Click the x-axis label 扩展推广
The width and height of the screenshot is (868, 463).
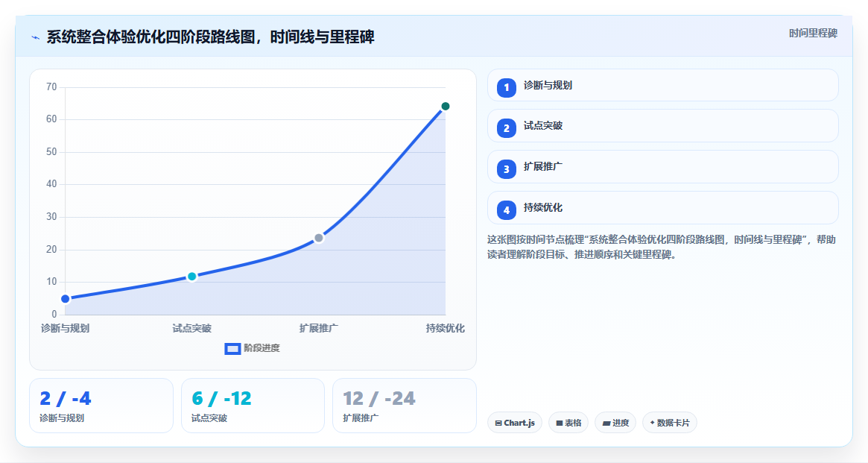tap(319, 328)
